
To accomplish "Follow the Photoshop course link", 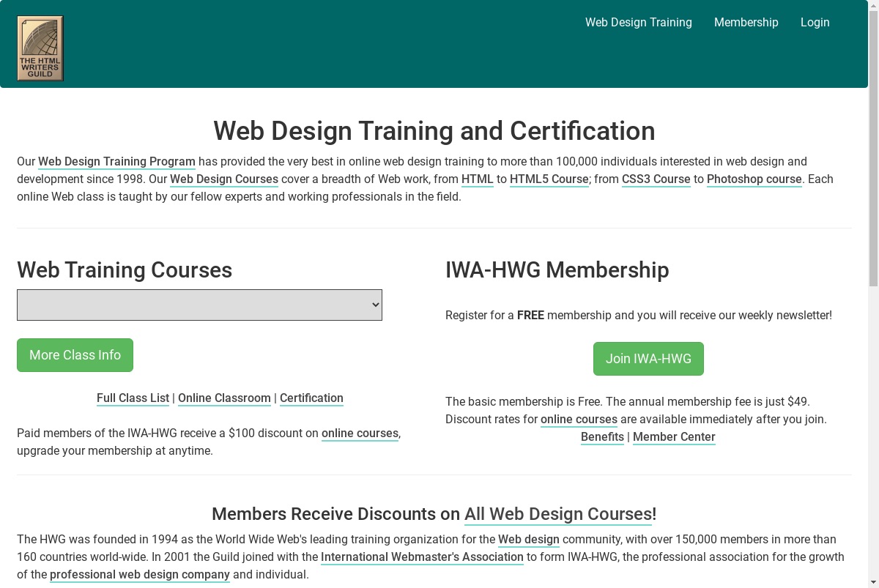I will pos(754,179).
